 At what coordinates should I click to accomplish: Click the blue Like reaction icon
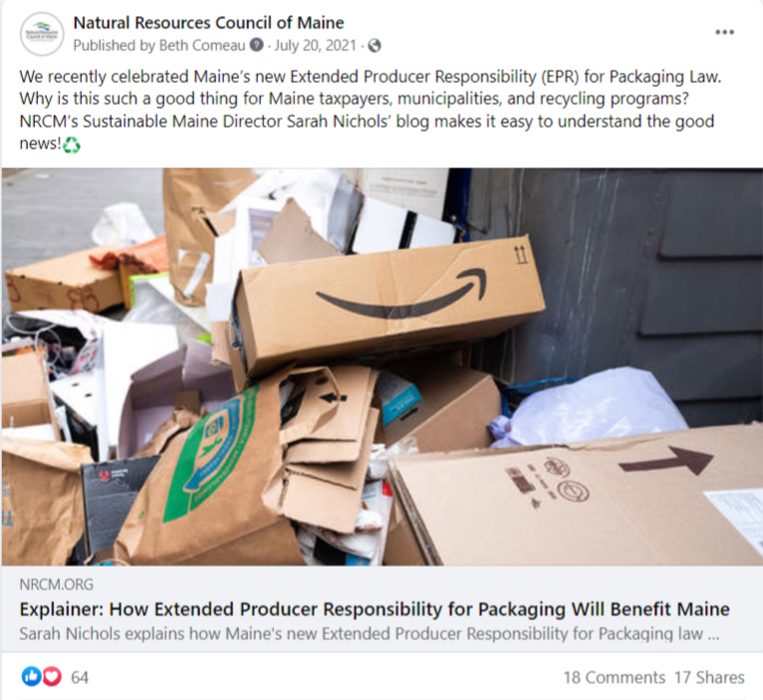[x=31, y=677]
